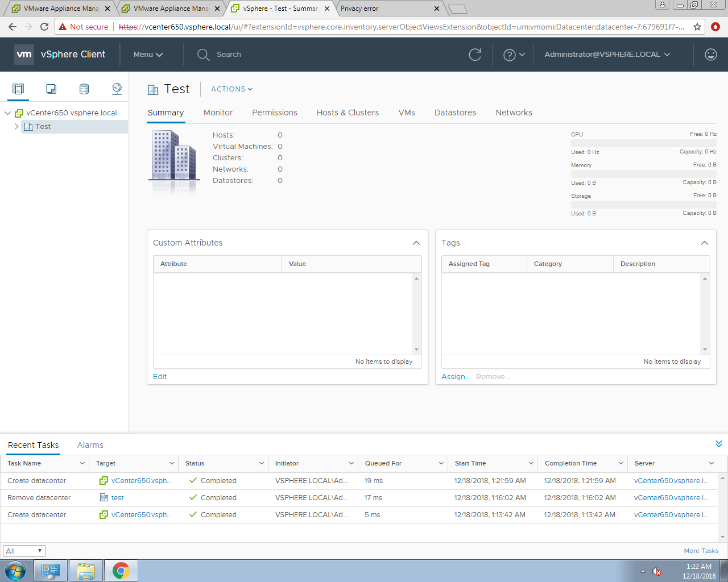The image size is (728, 582).
Task: Click Edit under Custom Attributes
Action: pos(160,377)
